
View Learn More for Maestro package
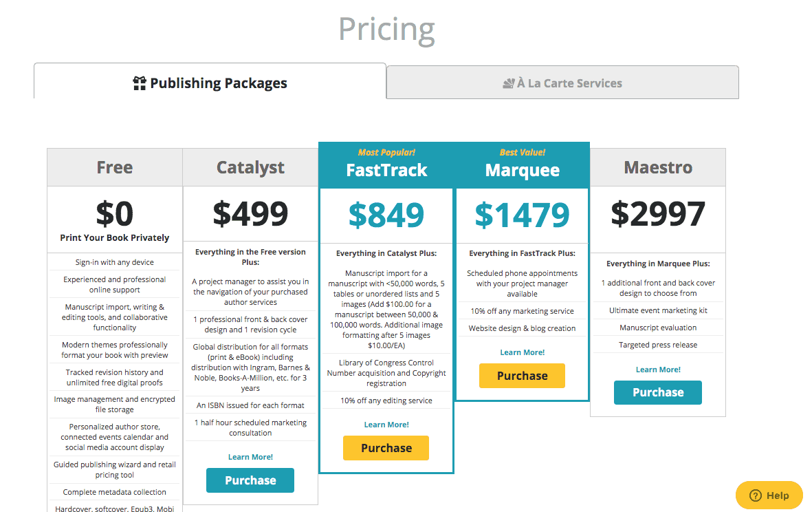(x=658, y=370)
